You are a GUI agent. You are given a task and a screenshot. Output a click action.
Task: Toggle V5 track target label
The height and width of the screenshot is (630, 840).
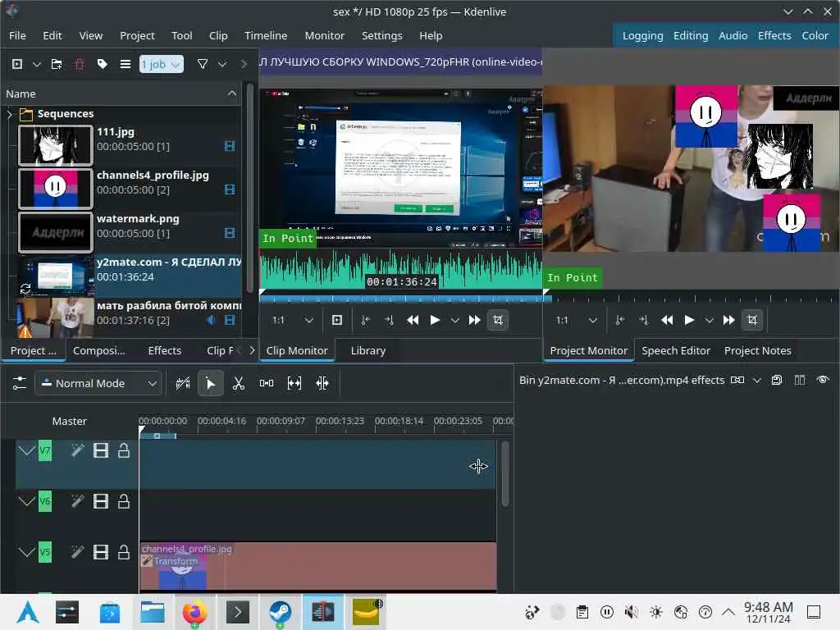point(45,552)
